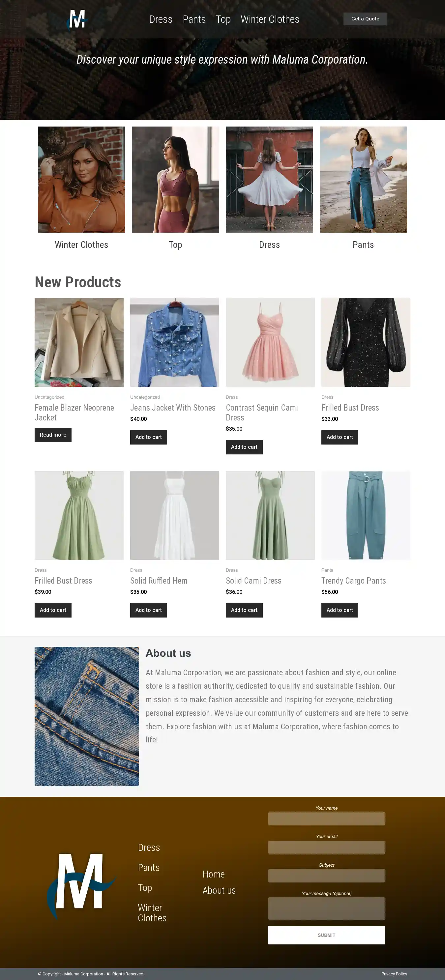This screenshot has width=445, height=980.
Task: Add Trendy Cargo Pants to cart
Action: [x=340, y=610]
